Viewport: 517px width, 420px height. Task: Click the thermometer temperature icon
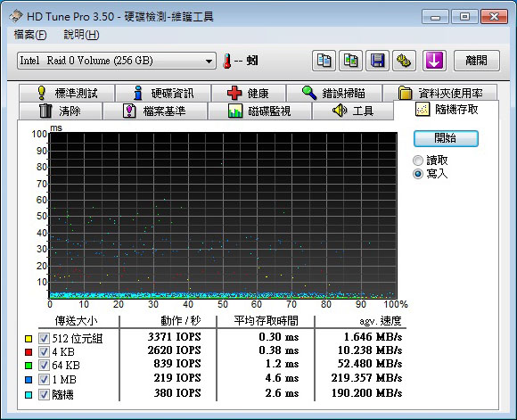tap(226, 61)
